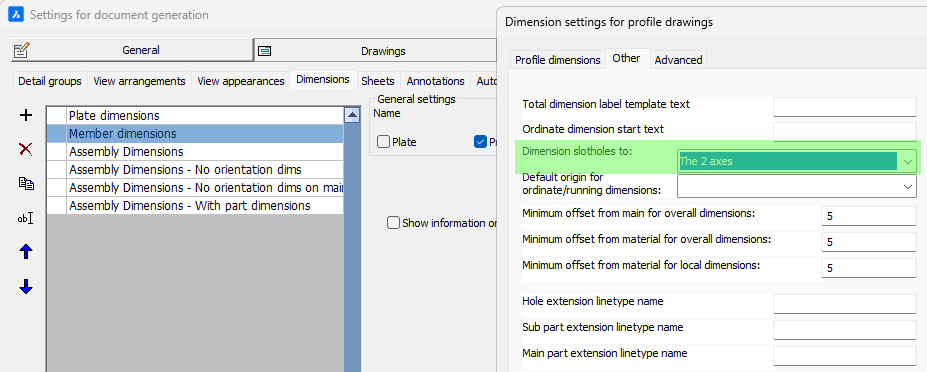Click the Sub part extension linetype name field
This screenshot has width=927, height=372.
click(x=845, y=330)
